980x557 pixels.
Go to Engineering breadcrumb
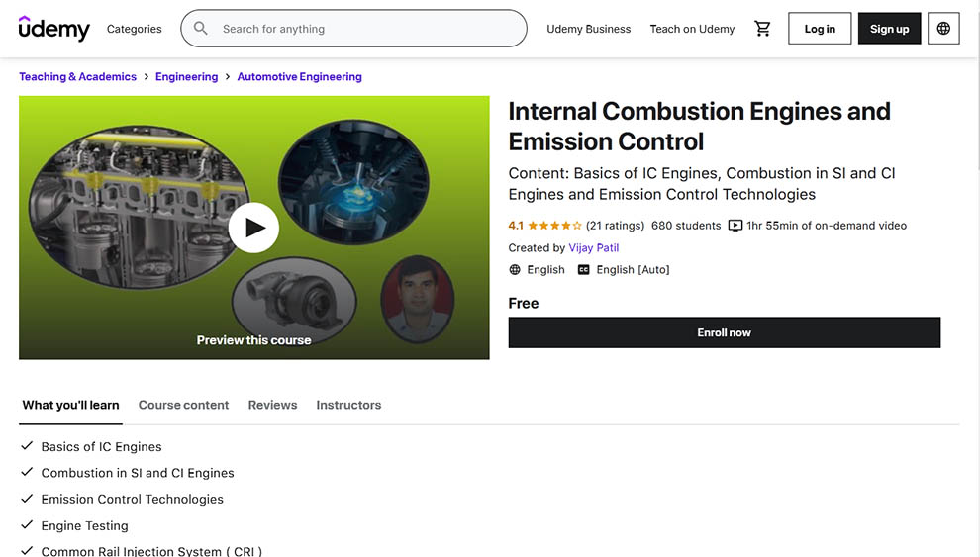(186, 77)
